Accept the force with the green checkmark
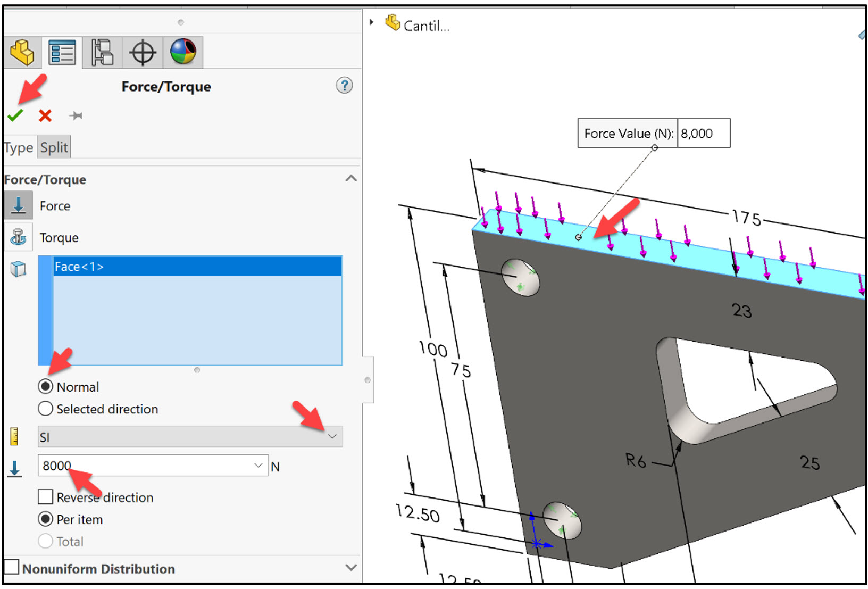The height and width of the screenshot is (589, 868). [x=15, y=115]
